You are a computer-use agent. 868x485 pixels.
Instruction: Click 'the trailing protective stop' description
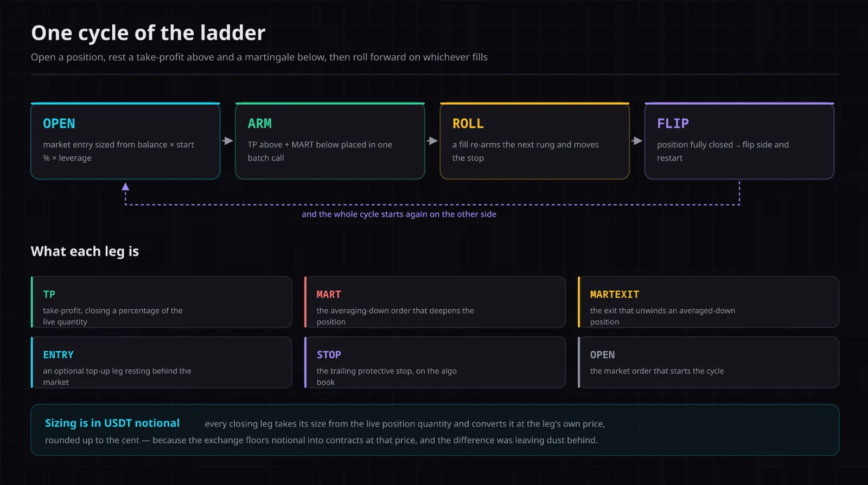point(386,376)
